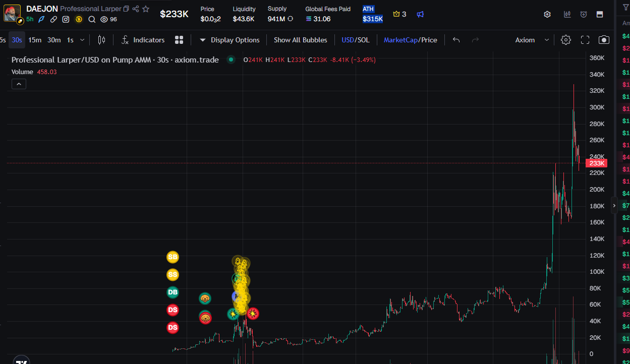
Task: Click the red 233K price label on axis
Action: pyautogui.click(x=597, y=163)
